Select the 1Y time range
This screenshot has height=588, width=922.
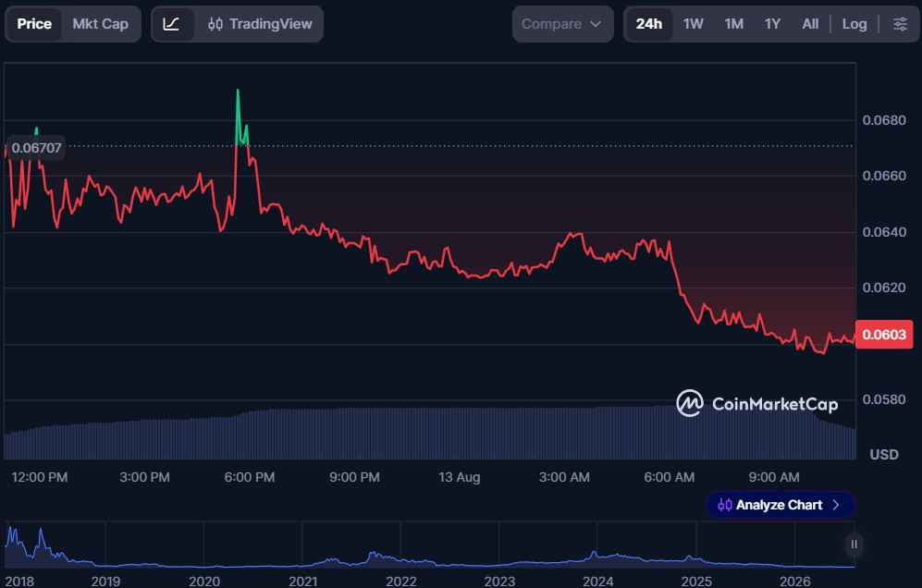point(772,24)
